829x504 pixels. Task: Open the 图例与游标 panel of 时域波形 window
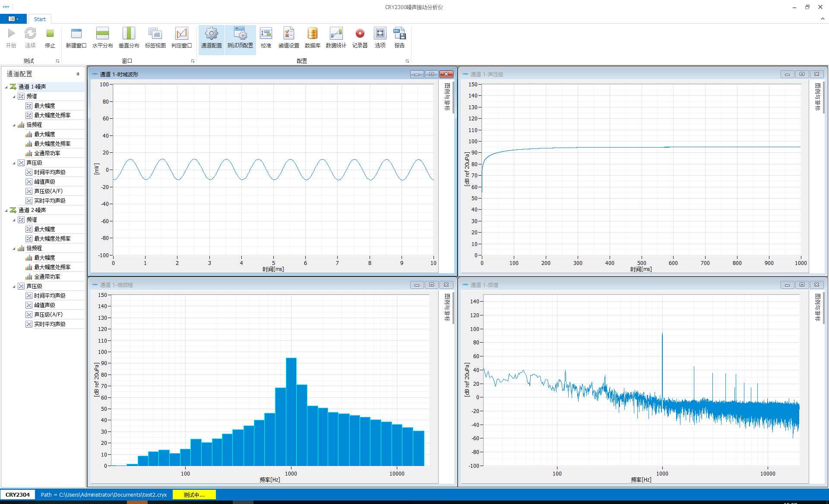pyautogui.click(x=447, y=96)
